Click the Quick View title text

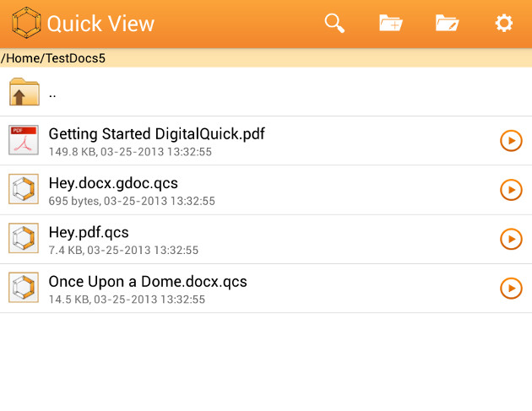[x=100, y=24]
